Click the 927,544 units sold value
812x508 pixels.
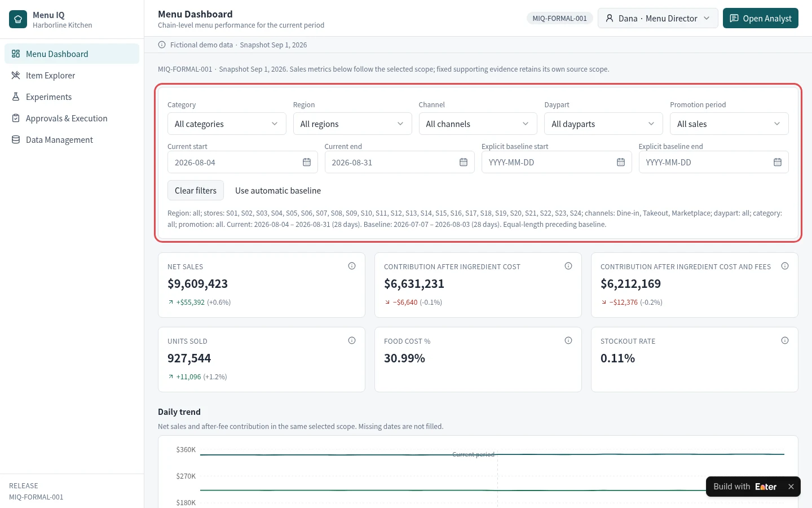click(x=189, y=358)
